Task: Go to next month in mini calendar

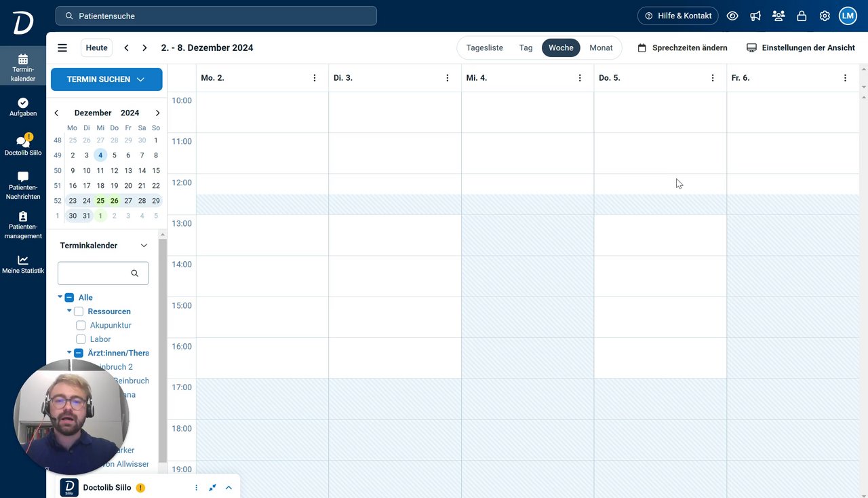Action: (x=157, y=113)
